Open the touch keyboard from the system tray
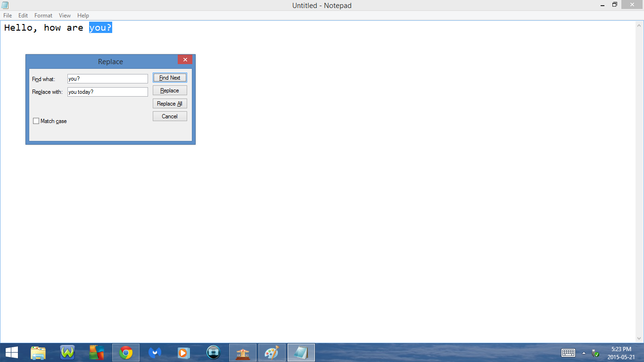Screen dimensions: 644x362 point(568,352)
